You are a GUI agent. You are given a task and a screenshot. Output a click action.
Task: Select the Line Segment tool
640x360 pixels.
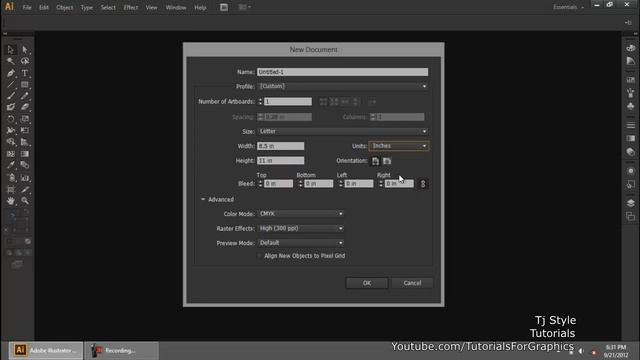11,84
